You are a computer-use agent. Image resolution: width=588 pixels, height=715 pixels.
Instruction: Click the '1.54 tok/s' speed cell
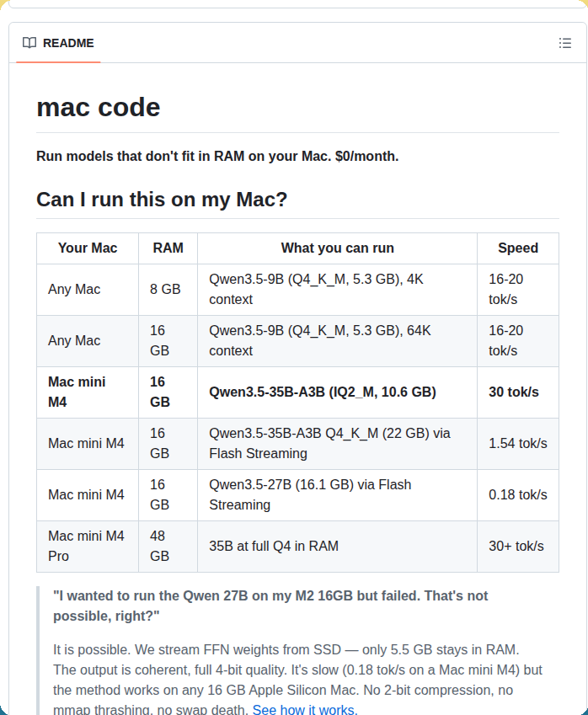tap(518, 444)
